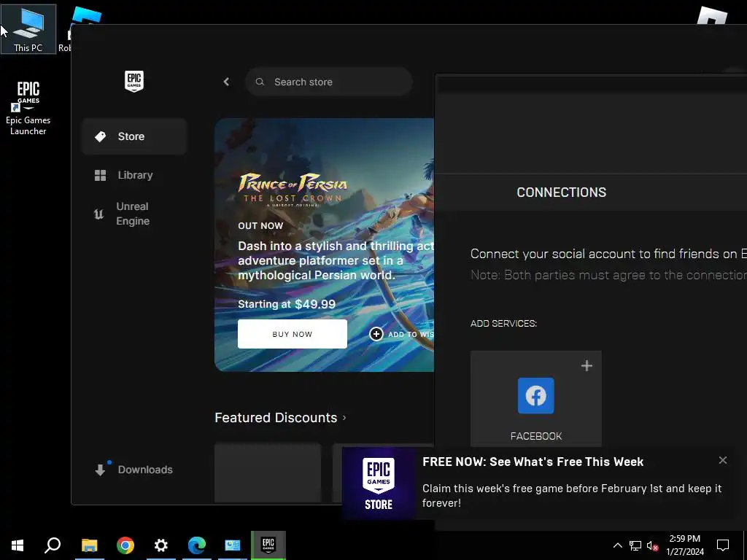Viewport: 747px width, 560px height.
Task: Click the network tray icon
Action: click(635, 545)
